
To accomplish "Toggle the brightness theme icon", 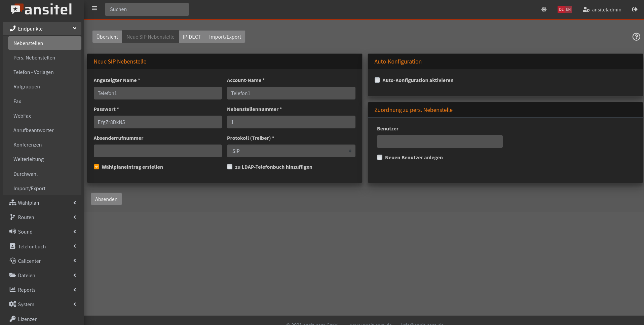I will 544,9.
